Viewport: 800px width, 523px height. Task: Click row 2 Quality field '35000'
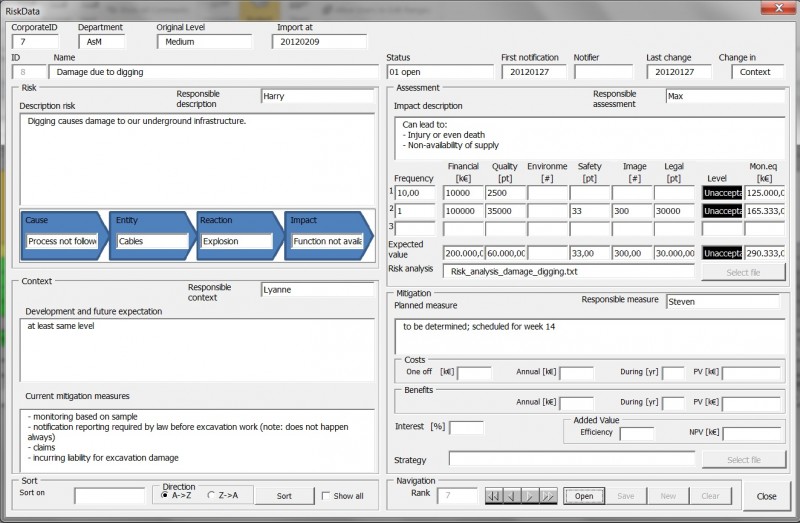(505, 211)
